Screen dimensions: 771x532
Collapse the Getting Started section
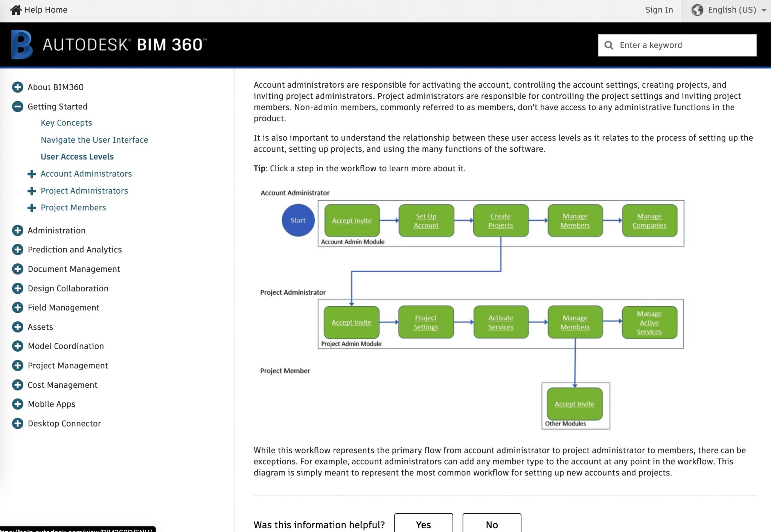click(x=17, y=107)
